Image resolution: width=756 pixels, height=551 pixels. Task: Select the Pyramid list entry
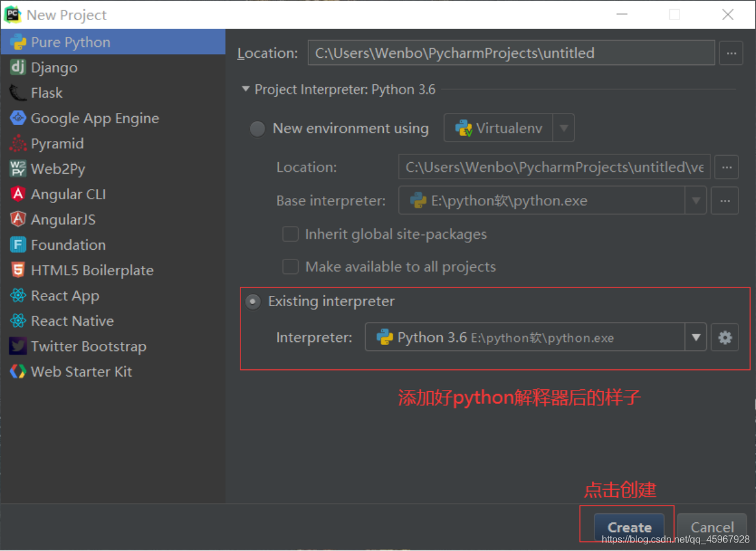[112, 144]
